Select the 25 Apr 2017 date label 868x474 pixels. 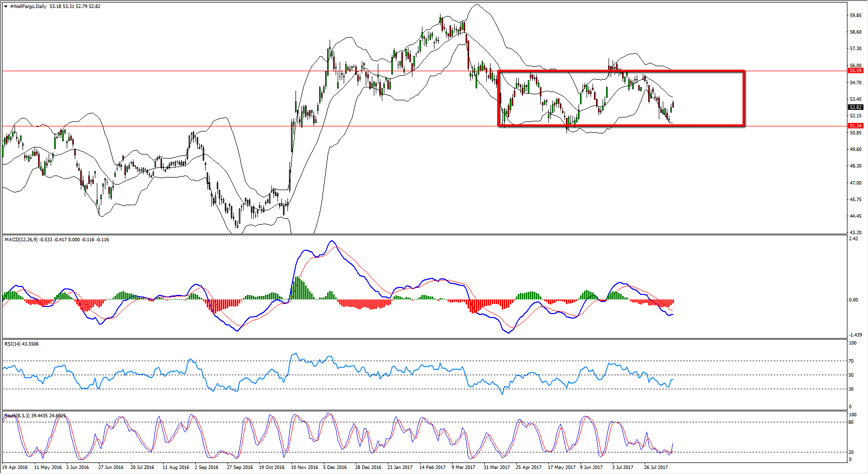pos(529,467)
